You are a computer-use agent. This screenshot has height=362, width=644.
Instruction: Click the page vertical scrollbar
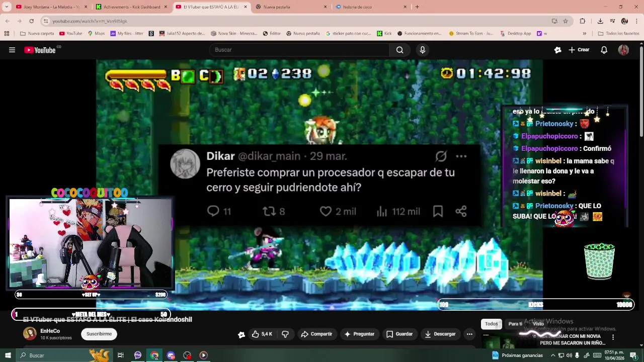tap(641, 90)
